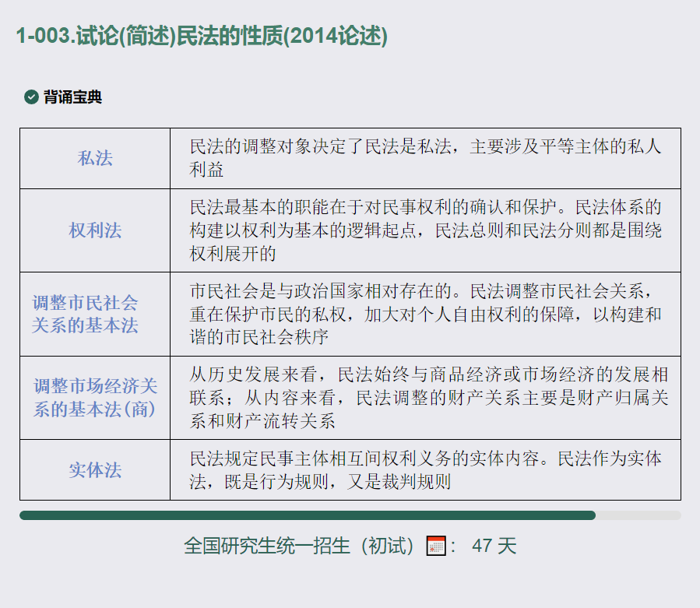The width and height of the screenshot is (700, 608).
Task: Click the description starting 民法规定民事主体
Action: tap(425, 469)
